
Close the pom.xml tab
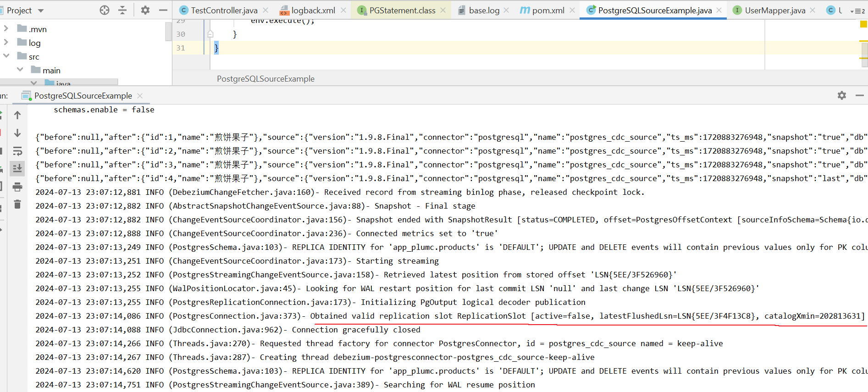click(x=572, y=10)
